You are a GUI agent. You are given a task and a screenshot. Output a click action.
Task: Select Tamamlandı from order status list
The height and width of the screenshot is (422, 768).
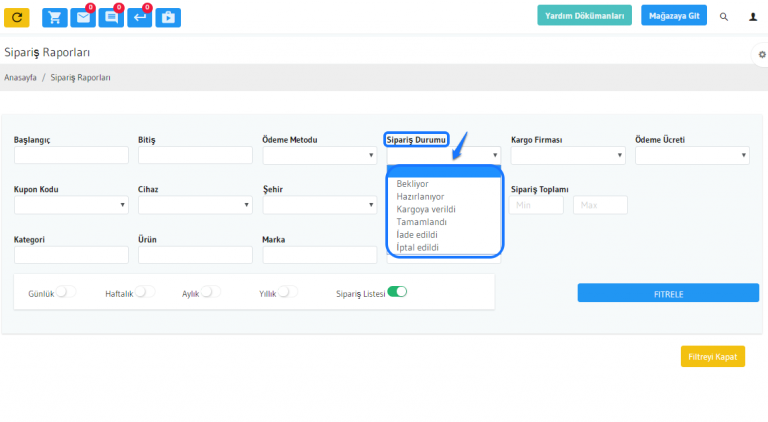click(421, 222)
